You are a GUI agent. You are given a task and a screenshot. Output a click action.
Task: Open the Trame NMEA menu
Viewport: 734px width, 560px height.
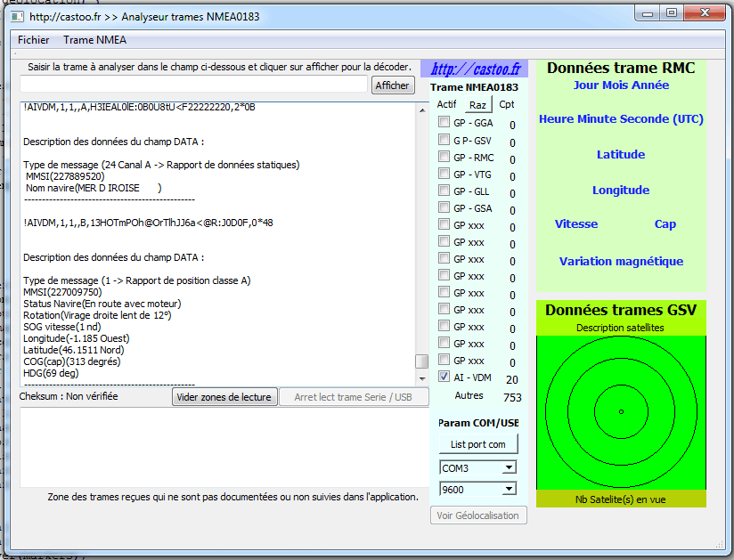[95, 40]
